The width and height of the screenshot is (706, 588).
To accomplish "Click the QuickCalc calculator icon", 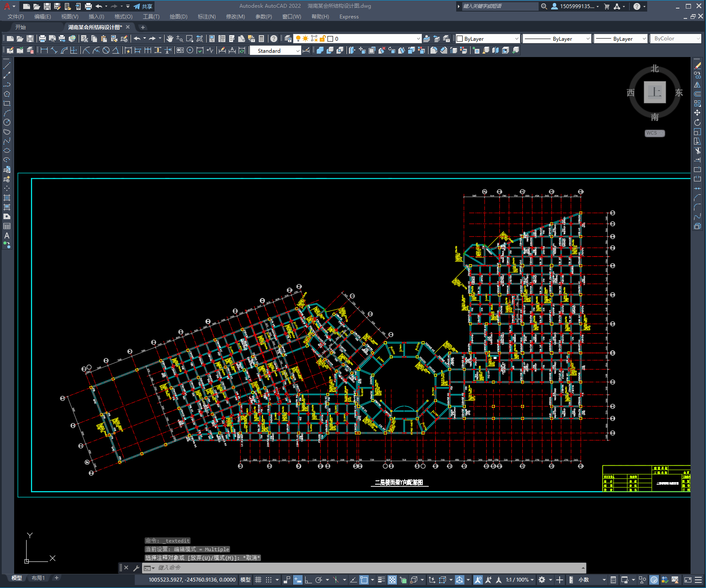I will point(261,39).
